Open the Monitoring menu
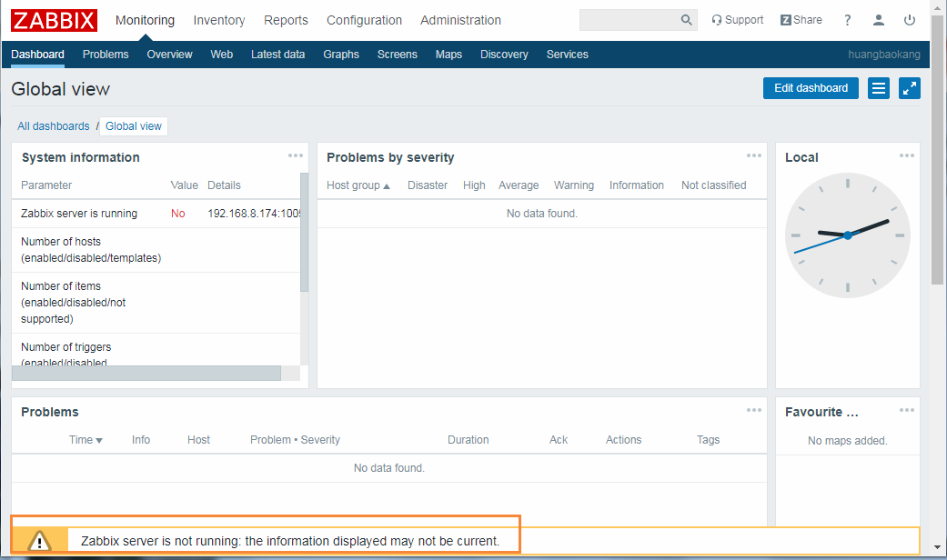The image size is (947, 560). pos(145,19)
